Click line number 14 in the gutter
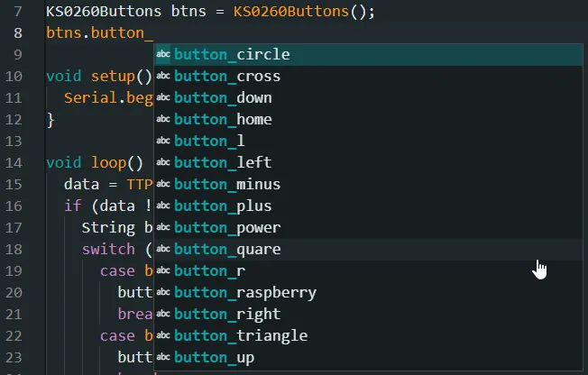 14,162
